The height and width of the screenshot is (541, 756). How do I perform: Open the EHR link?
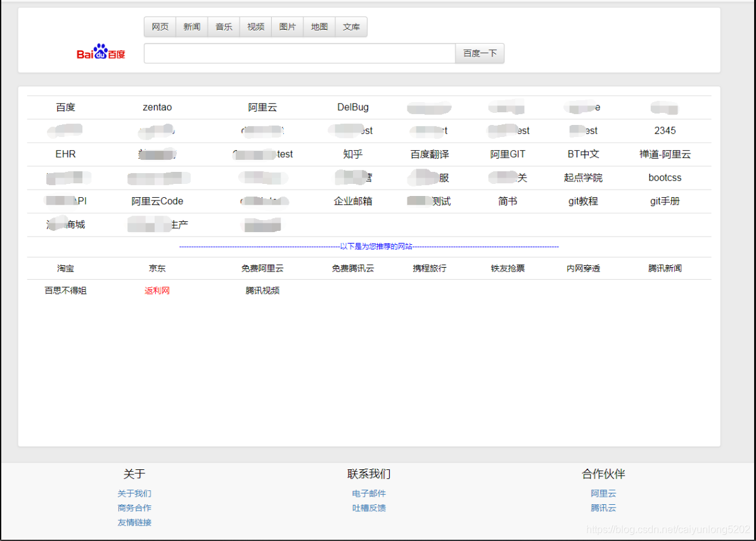coord(65,154)
